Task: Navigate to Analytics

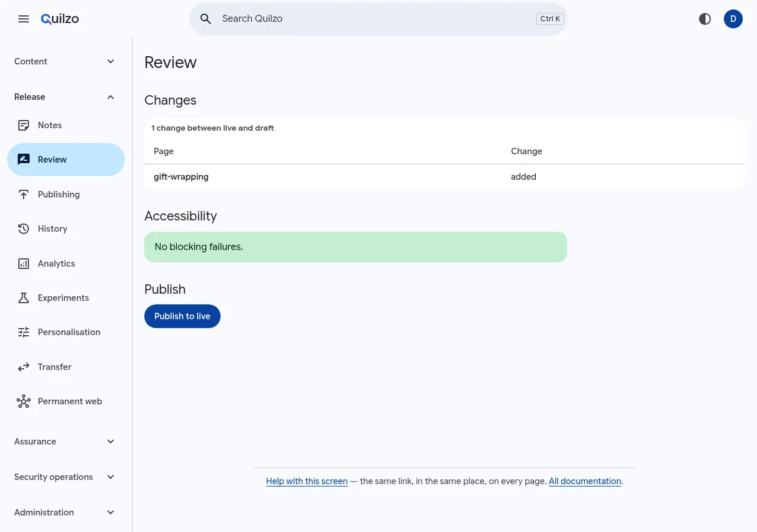Action: 66,264
